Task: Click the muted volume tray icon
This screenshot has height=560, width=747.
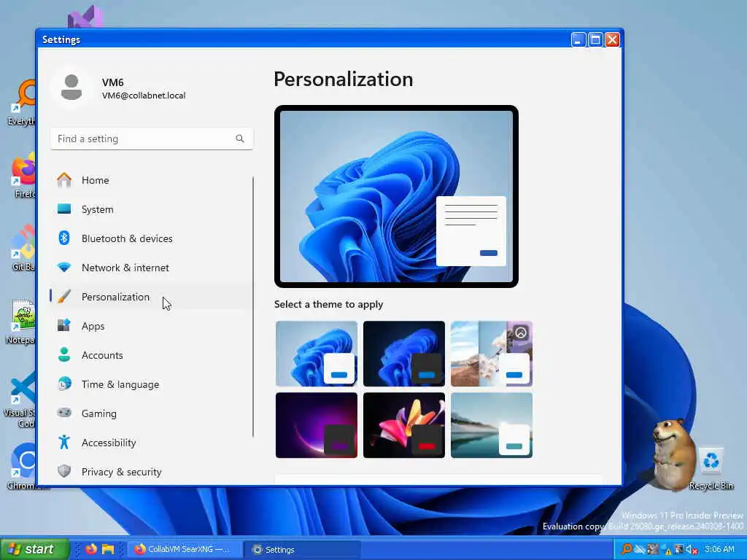Action: (x=692, y=550)
